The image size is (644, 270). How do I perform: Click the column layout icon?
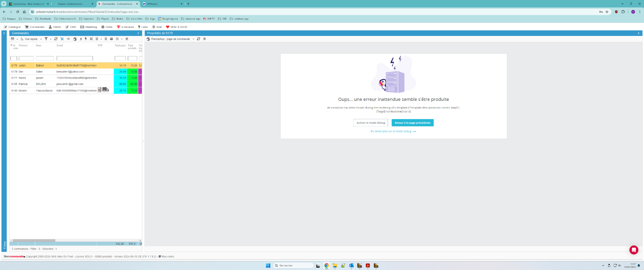(117, 39)
